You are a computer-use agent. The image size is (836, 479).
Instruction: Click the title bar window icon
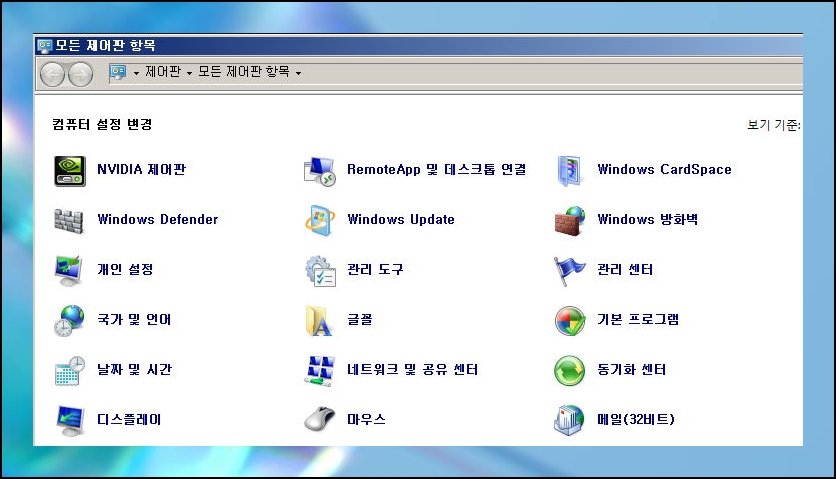click(x=44, y=46)
